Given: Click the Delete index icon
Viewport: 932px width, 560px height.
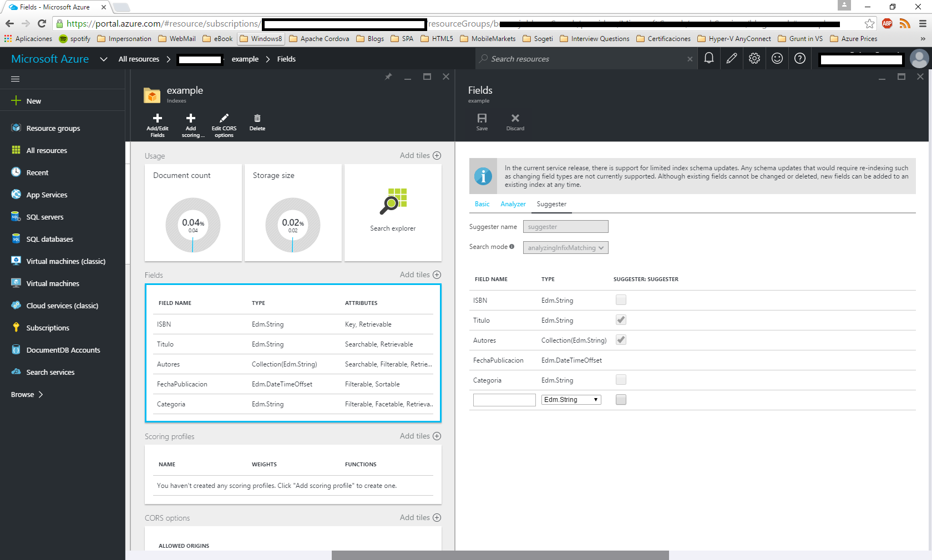Looking at the screenshot, I should (257, 121).
